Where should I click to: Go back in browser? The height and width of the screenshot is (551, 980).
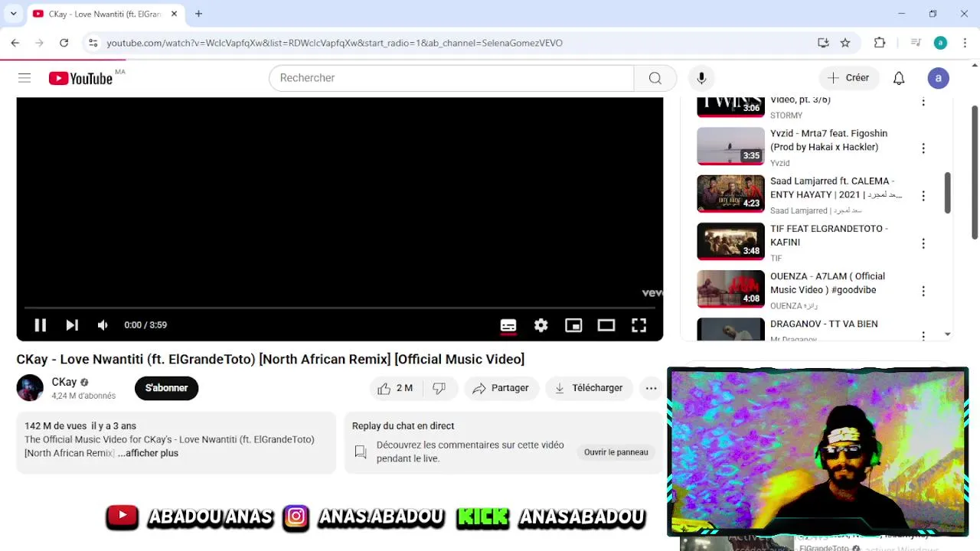pyautogui.click(x=15, y=43)
